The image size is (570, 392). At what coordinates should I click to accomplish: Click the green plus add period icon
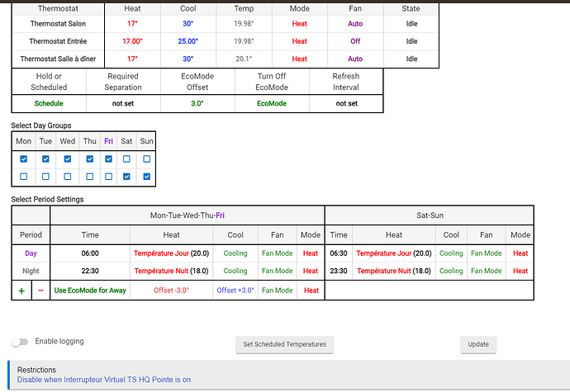click(21, 290)
